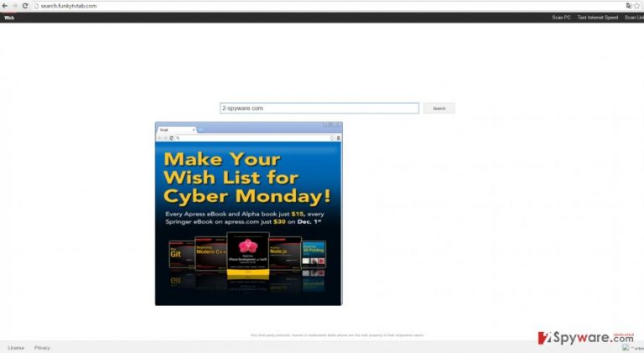Focus the search box containing 2-spyware.com
This screenshot has width=644, height=353.
319,108
